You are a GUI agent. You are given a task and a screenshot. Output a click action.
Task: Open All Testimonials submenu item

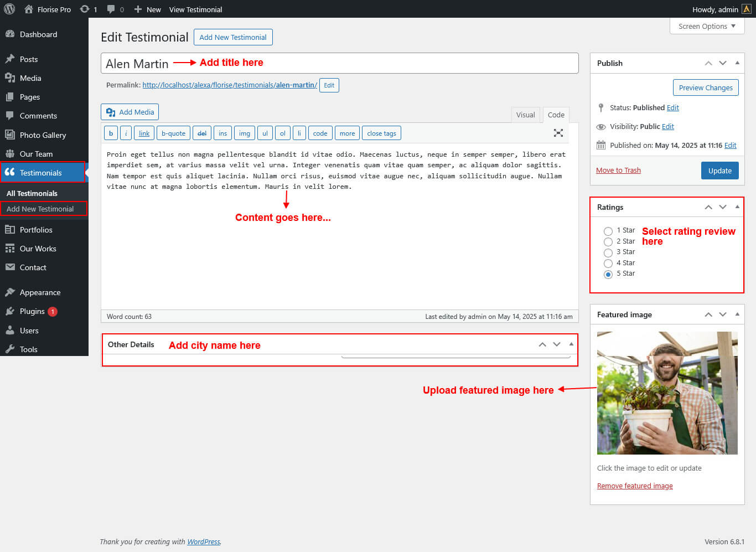(32, 193)
